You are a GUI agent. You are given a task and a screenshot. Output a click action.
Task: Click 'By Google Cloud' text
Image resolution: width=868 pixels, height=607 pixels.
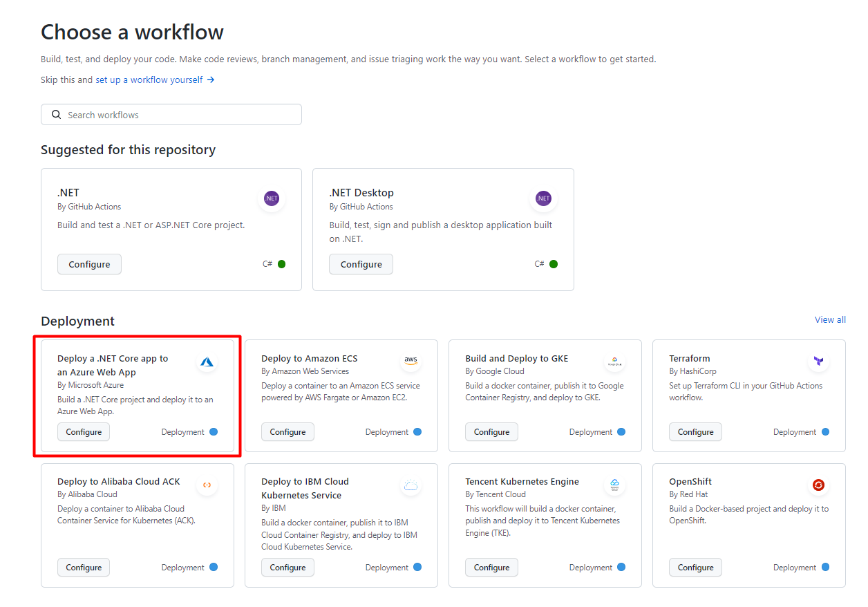[495, 371]
